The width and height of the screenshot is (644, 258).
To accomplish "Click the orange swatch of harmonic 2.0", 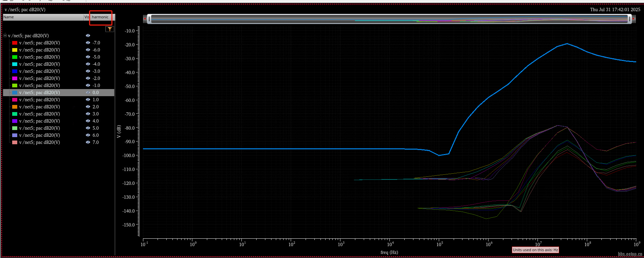I will pos(15,107).
